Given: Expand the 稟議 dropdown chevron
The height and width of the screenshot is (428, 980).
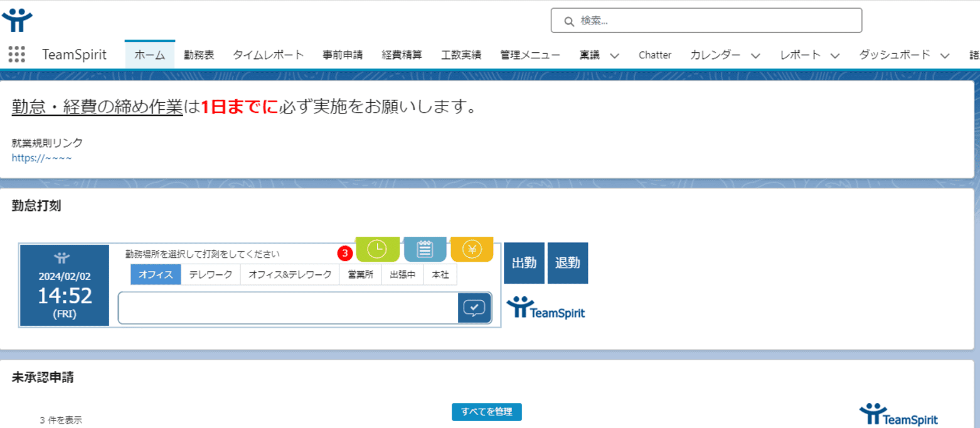Looking at the screenshot, I should [x=615, y=55].
